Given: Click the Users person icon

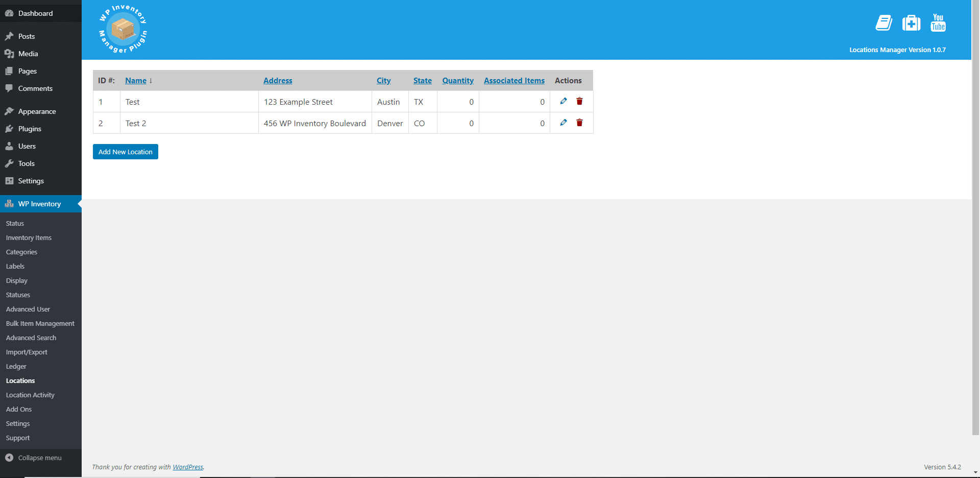Looking at the screenshot, I should (9, 146).
